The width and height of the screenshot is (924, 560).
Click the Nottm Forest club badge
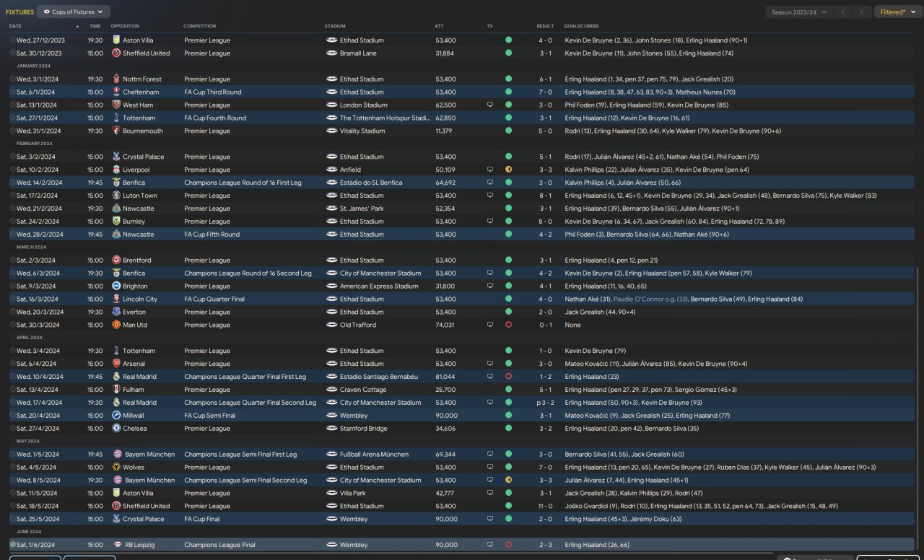pyautogui.click(x=116, y=79)
